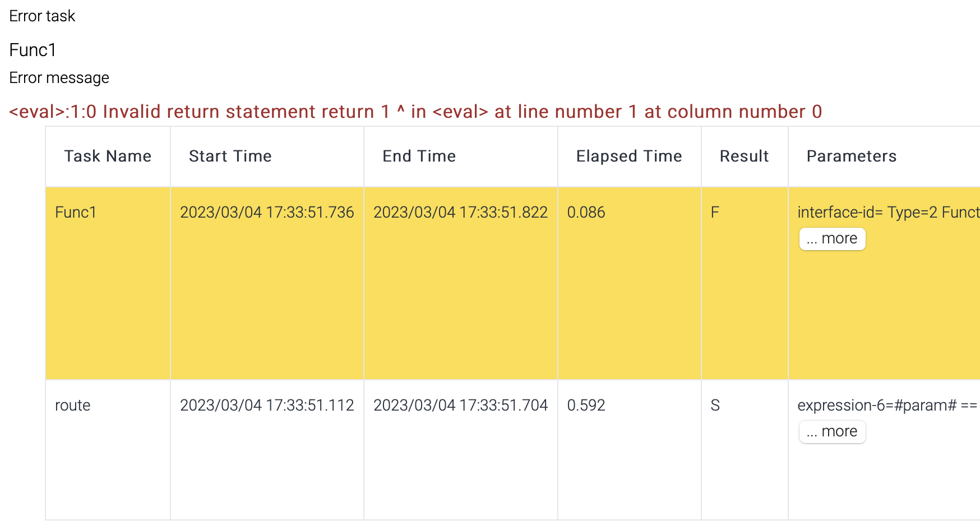Image resolution: width=980 pixels, height=525 pixels.
Task: Click the Func1 heading under Error task
Action: [x=33, y=50]
